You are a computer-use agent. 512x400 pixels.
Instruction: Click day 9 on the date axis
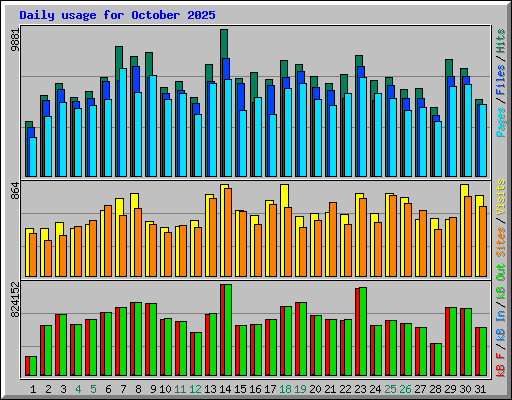click(x=153, y=389)
